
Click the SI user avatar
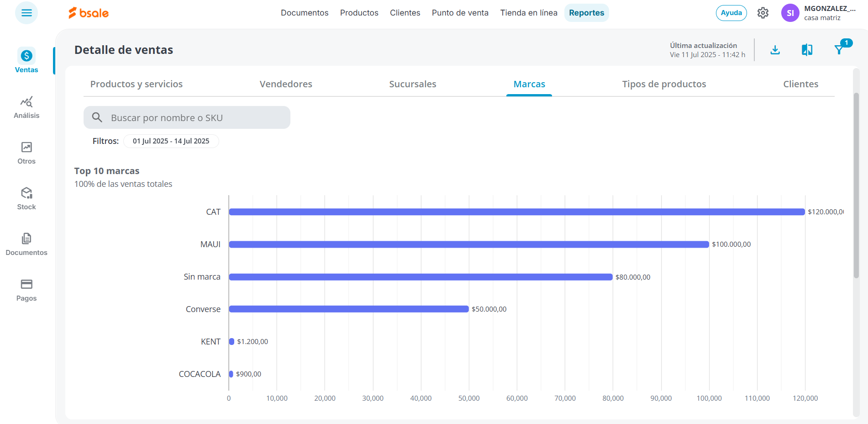[x=790, y=13]
